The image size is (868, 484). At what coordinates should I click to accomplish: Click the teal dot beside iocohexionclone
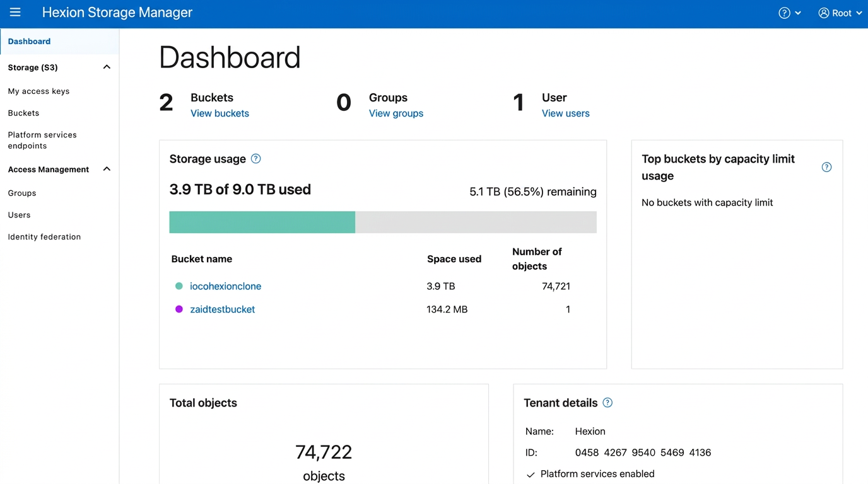pyautogui.click(x=179, y=286)
